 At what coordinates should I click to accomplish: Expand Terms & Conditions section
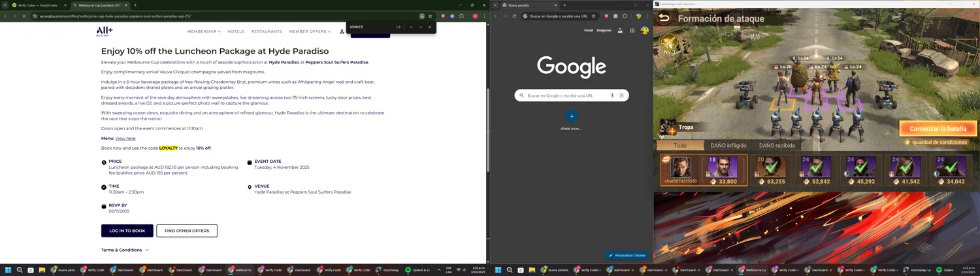click(x=125, y=250)
